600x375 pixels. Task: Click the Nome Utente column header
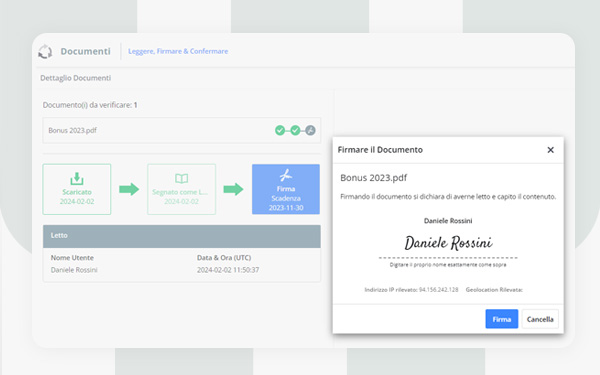click(72, 258)
